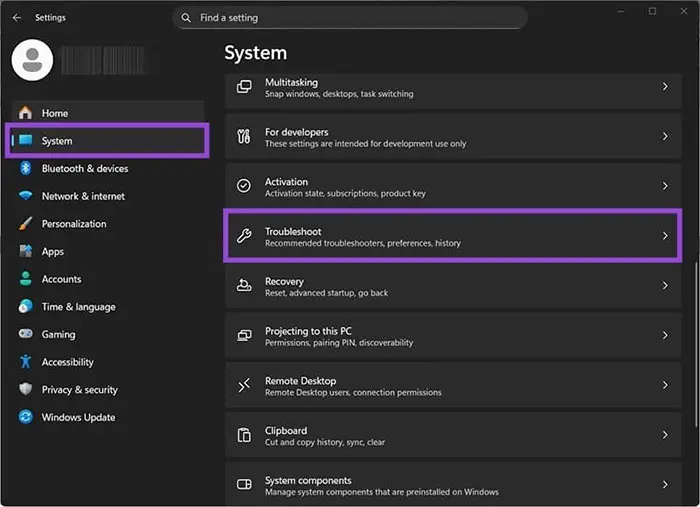Click the Bluetooth & devices icon
The height and width of the screenshot is (507, 700).
(25, 169)
